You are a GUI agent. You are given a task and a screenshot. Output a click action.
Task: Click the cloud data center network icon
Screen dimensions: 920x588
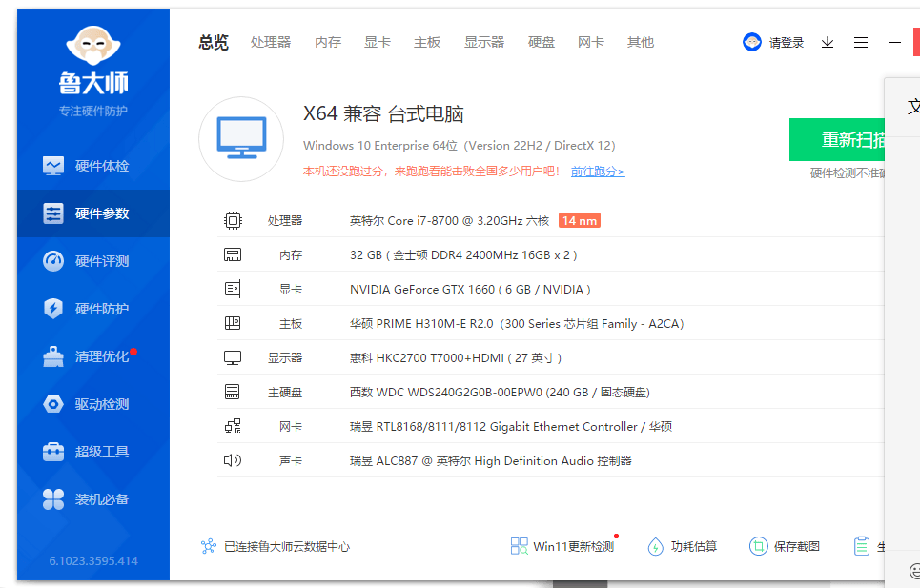point(208,546)
